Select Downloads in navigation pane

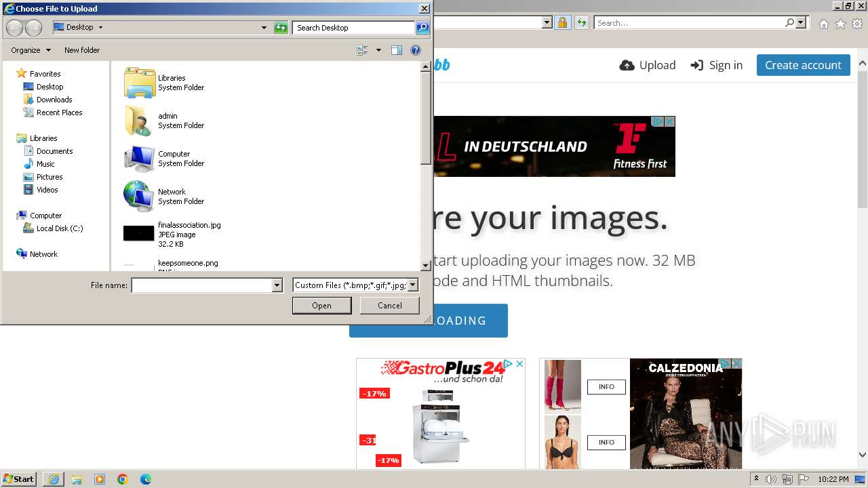click(54, 100)
